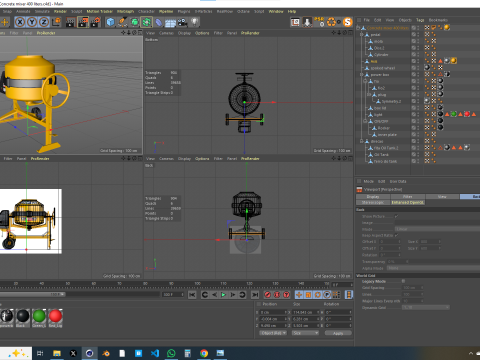This screenshot has height=360, width=480.
Task: Expand the plug object tree
Action: pyautogui.click(x=369, y=95)
